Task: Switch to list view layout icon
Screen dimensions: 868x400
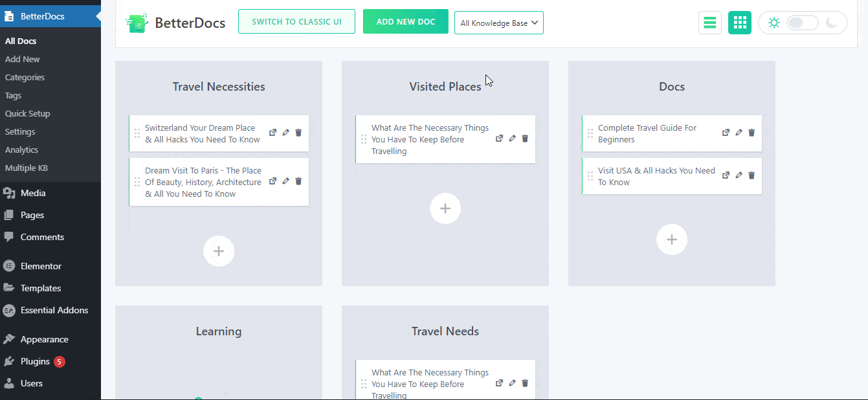Action: click(x=710, y=23)
